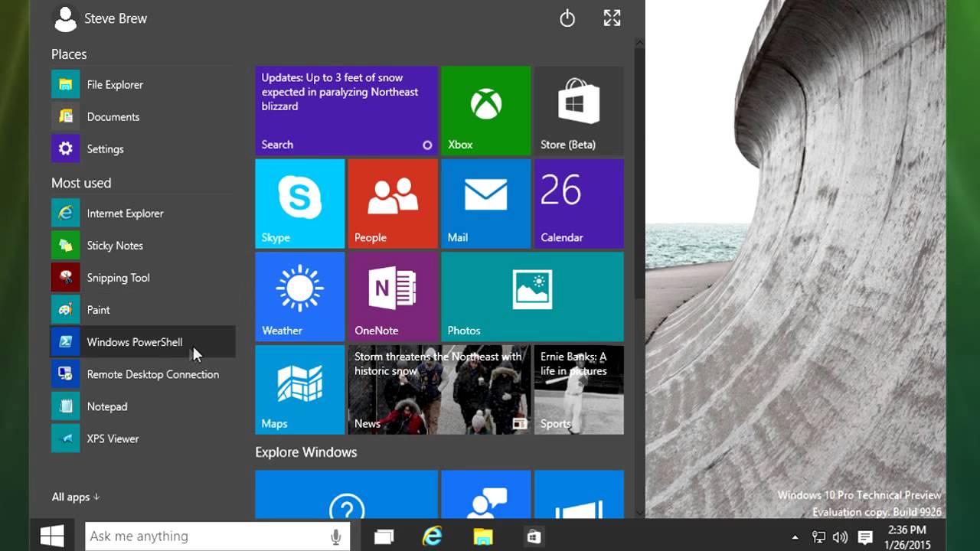This screenshot has height=551, width=980.
Task: Click the Ask me anything search box
Action: [x=217, y=536]
